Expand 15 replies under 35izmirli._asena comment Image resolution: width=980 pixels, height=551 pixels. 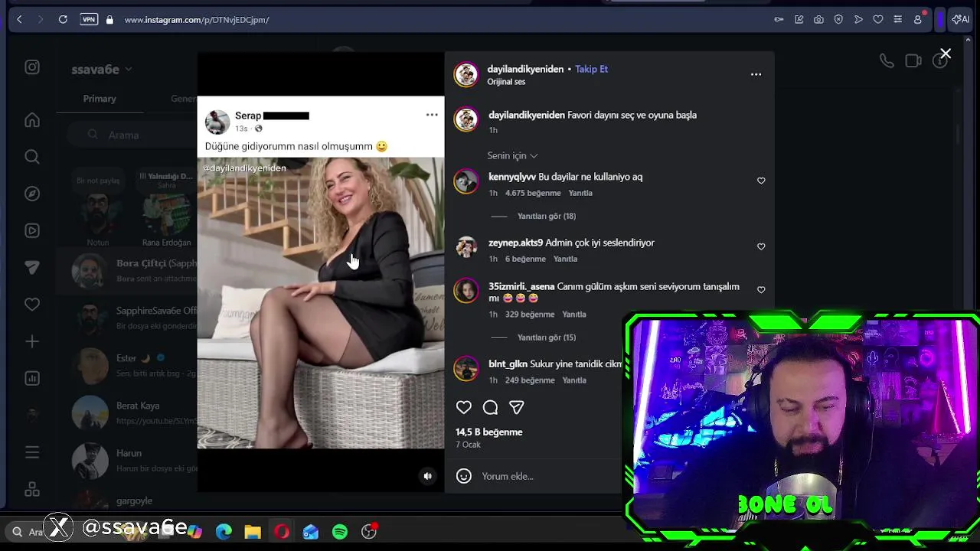click(546, 337)
